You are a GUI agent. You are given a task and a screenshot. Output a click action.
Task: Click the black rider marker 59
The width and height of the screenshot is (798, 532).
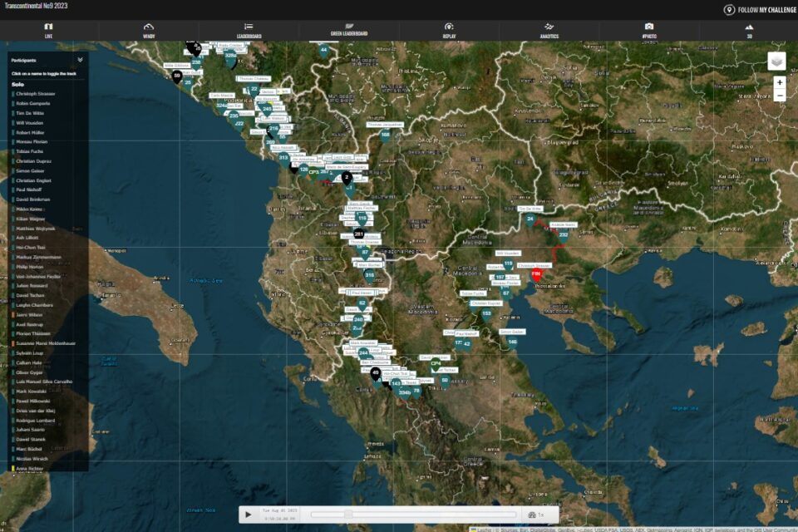coord(177,76)
